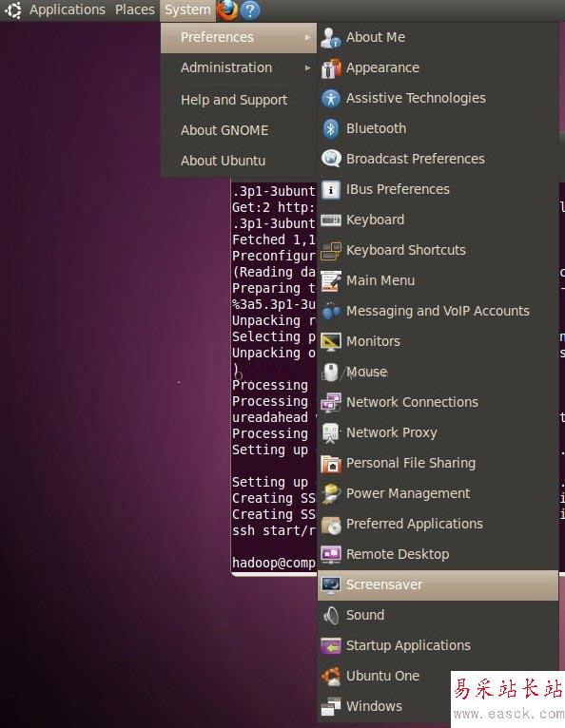Image resolution: width=565 pixels, height=728 pixels.
Task: Launch Firefox from the top panel
Action: click(x=227, y=10)
